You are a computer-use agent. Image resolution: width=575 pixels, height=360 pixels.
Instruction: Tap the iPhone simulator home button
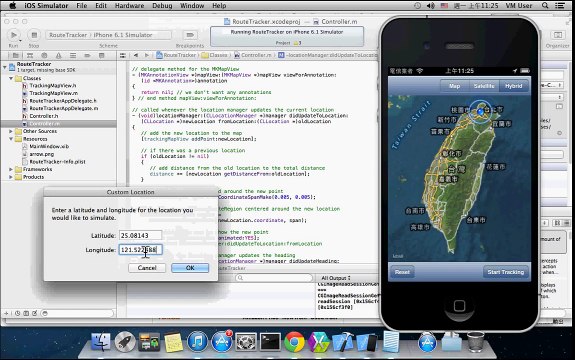[x=459, y=306]
